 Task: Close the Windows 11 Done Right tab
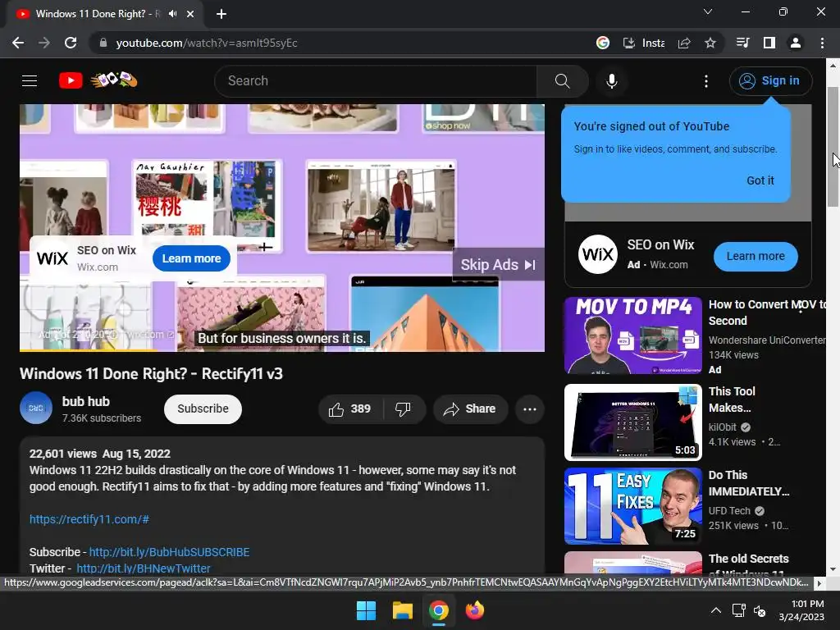pyautogui.click(x=190, y=14)
